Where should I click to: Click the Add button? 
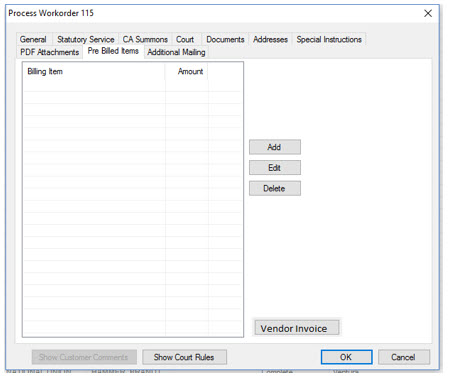point(275,147)
